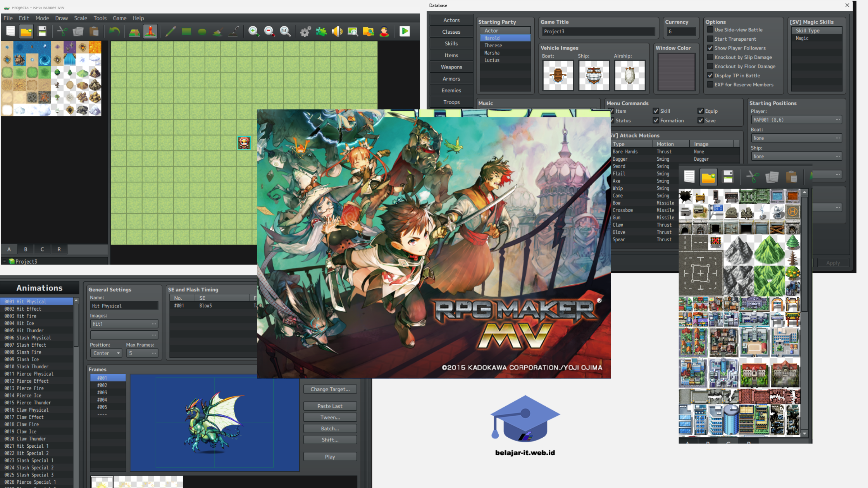This screenshot has width=868, height=488.
Task: Switch to tileset tab B
Action: 26,249
